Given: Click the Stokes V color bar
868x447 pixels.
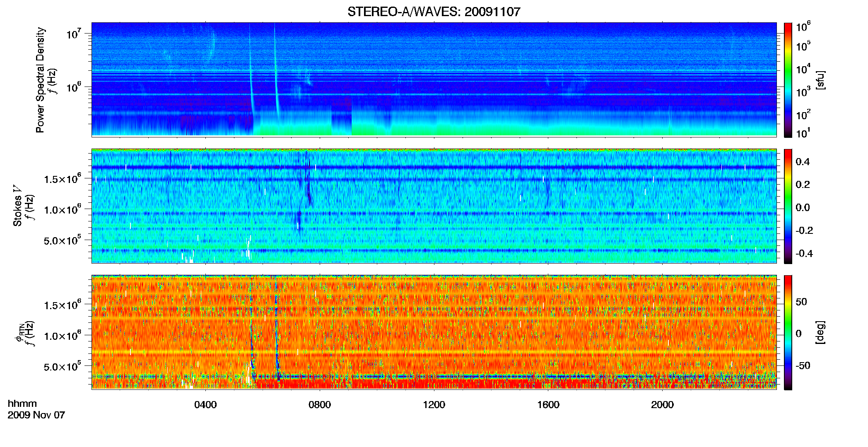Looking at the screenshot, I should pos(788,206).
